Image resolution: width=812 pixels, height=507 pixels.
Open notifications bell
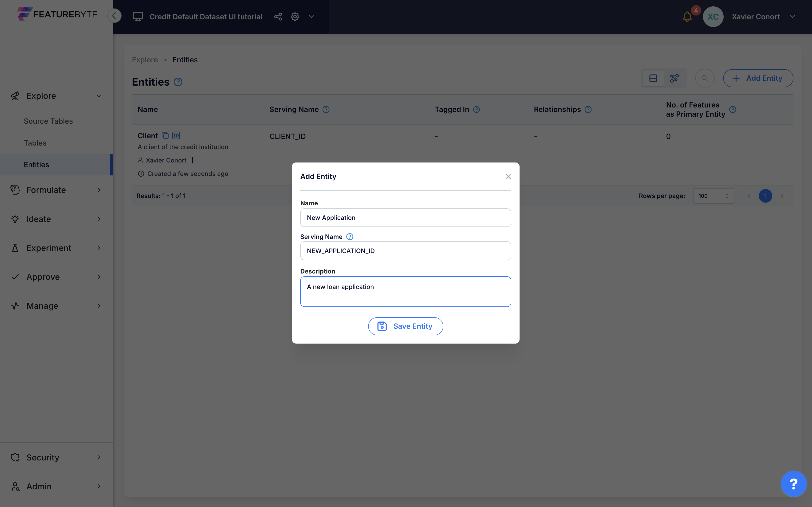point(687,16)
